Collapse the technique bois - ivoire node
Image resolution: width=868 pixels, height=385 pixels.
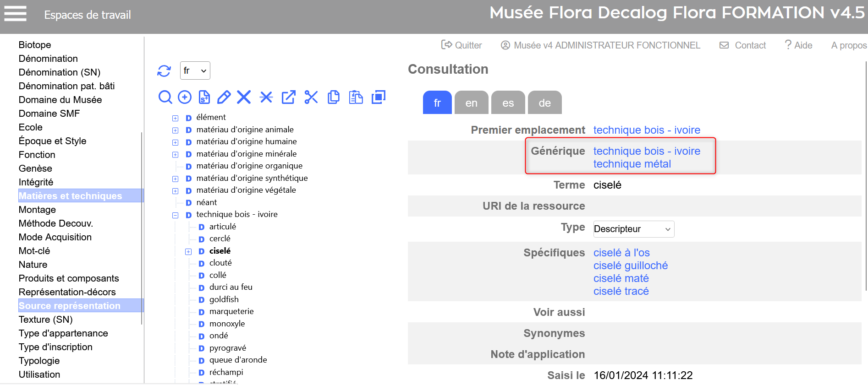(175, 215)
